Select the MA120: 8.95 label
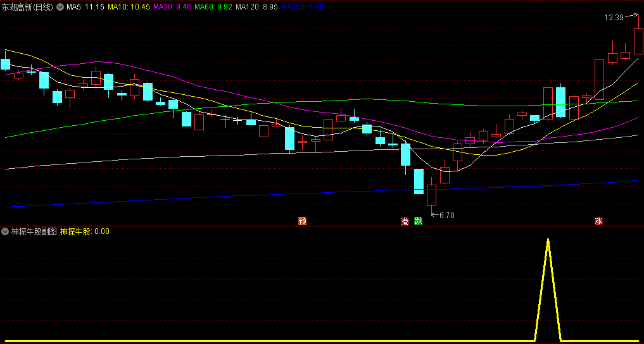The image size is (644, 344). (257, 6)
